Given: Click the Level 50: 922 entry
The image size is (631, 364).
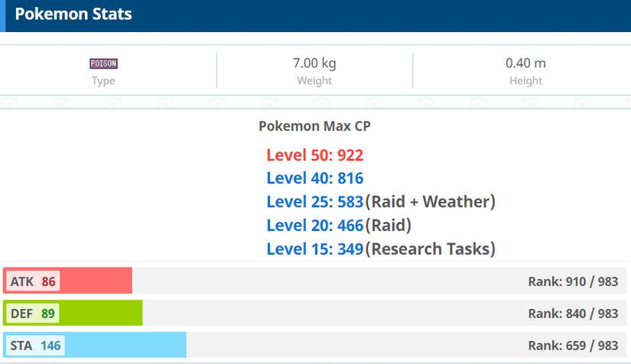Looking at the screenshot, I should click(x=314, y=155).
